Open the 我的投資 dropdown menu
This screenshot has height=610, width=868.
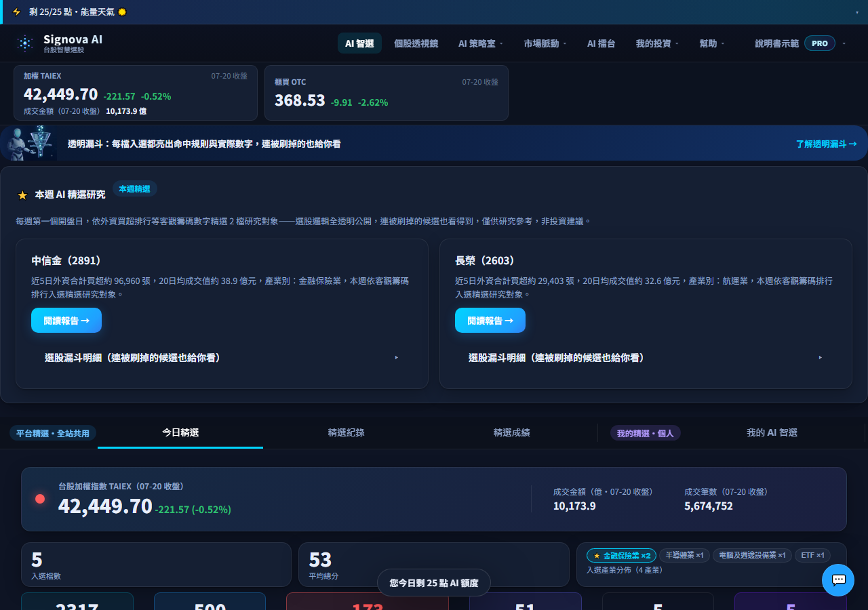pos(657,43)
